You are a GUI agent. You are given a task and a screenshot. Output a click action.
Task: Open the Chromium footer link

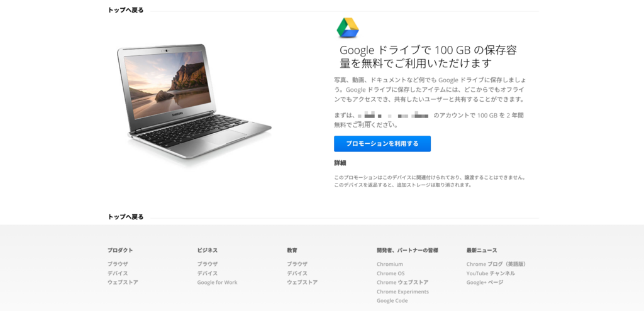point(390,265)
